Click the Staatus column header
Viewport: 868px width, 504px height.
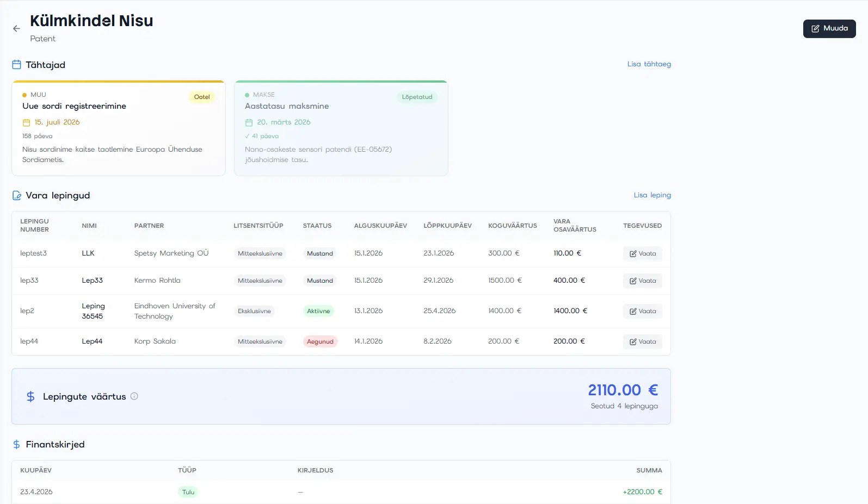pyautogui.click(x=317, y=226)
